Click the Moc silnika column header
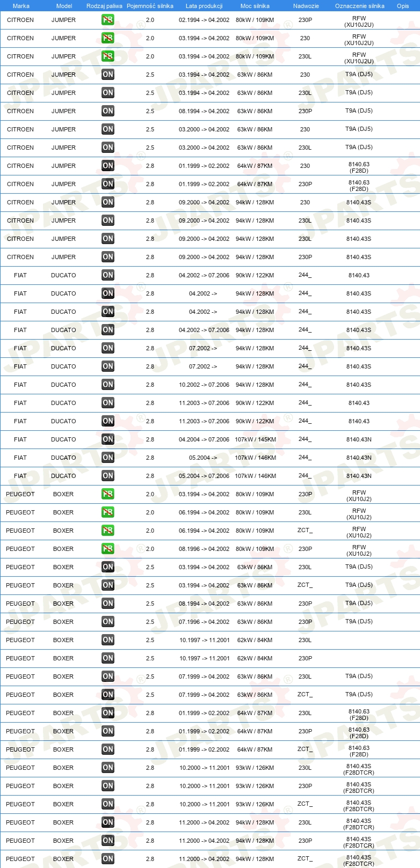The width and height of the screenshot is (420, 868). [x=255, y=6]
